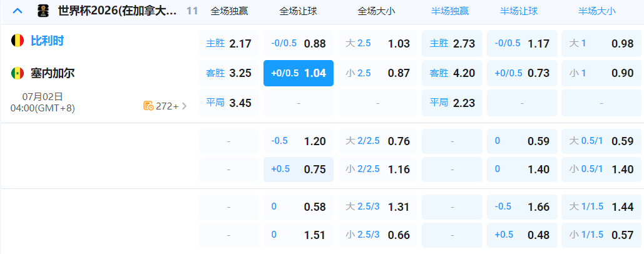Select handicap +0.5 at 0.75
Screen dimensions: 644x254
click(299, 170)
